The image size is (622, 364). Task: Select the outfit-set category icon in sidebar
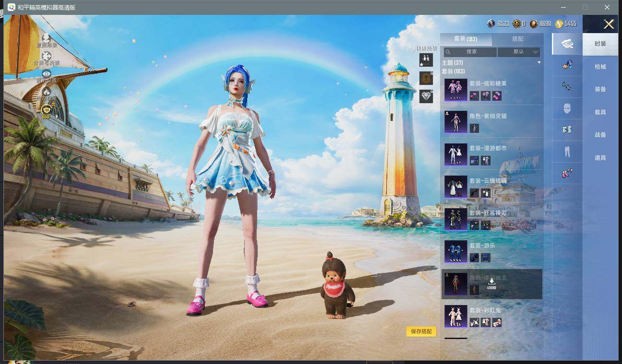(x=567, y=44)
